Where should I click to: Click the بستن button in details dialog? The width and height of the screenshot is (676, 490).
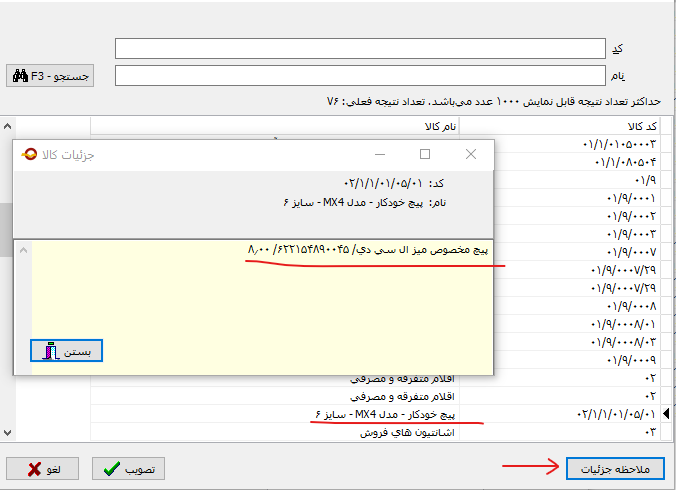(x=66, y=351)
